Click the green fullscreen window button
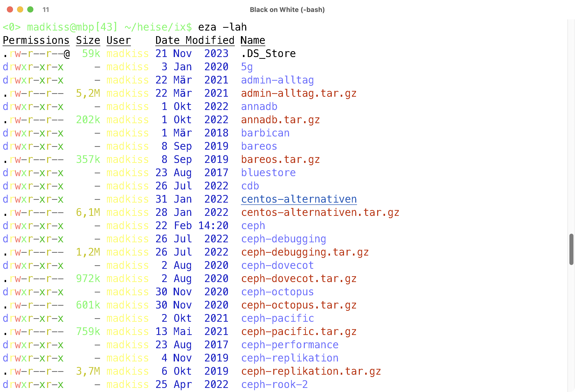 (x=30, y=9)
